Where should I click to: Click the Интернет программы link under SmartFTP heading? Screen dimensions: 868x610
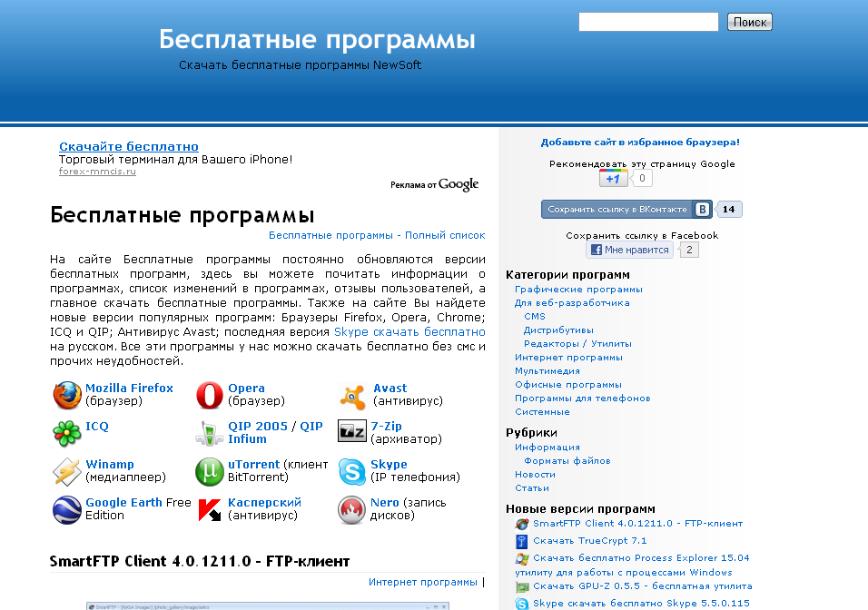coord(423,583)
